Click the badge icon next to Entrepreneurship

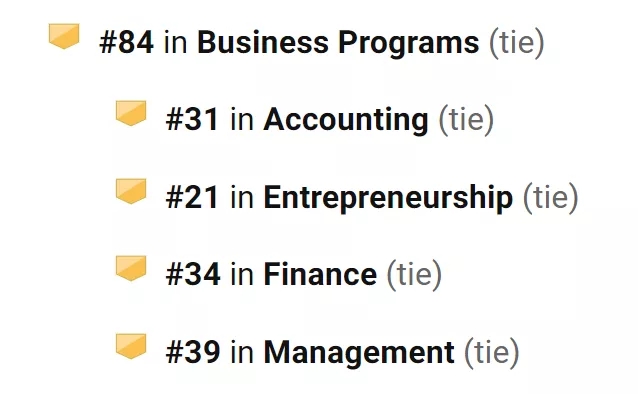coord(131,191)
